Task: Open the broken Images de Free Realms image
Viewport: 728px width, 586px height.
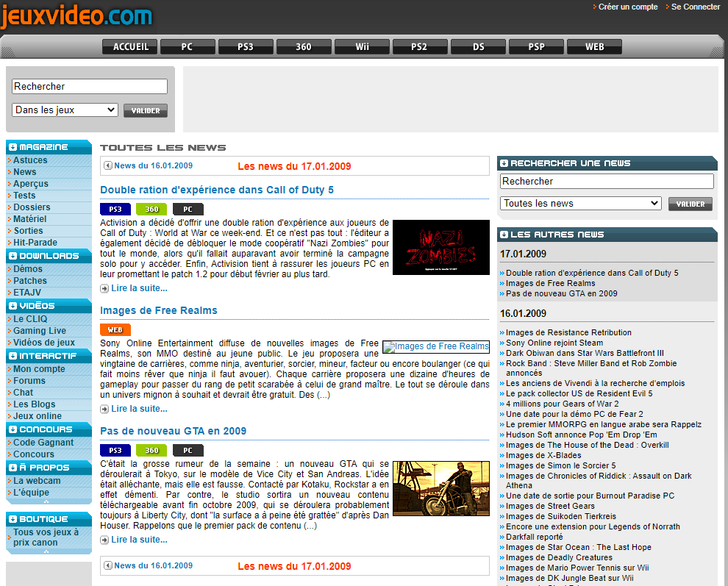Action: pos(436,347)
